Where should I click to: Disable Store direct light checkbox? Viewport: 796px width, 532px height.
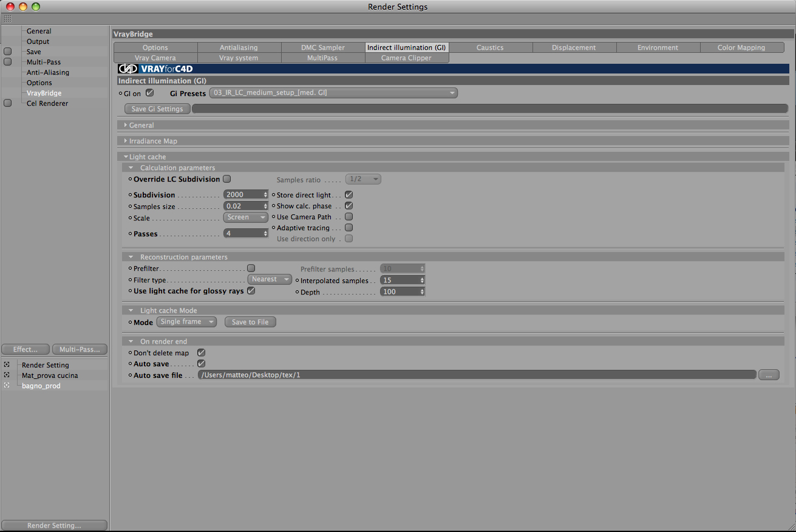(349, 195)
